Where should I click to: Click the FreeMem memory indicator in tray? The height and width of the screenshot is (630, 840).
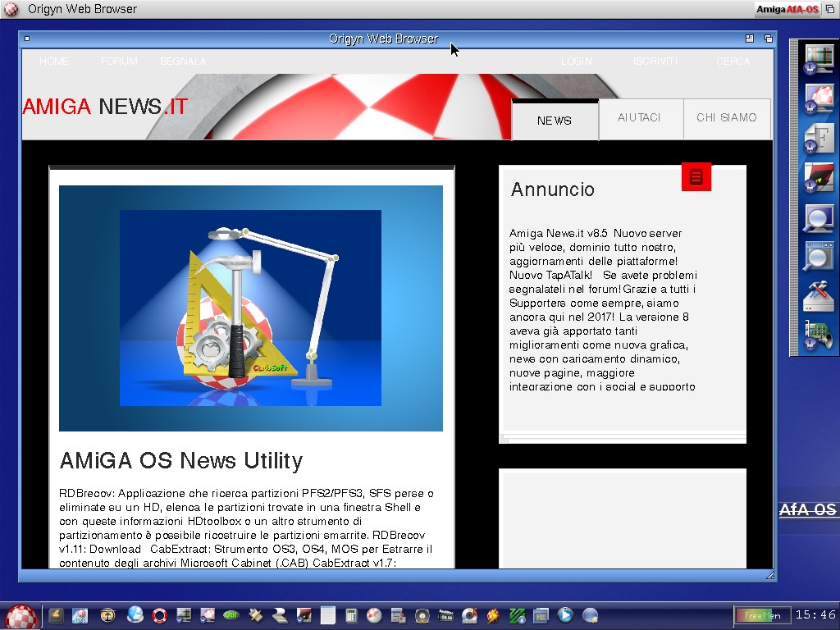pyautogui.click(x=762, y=615)
